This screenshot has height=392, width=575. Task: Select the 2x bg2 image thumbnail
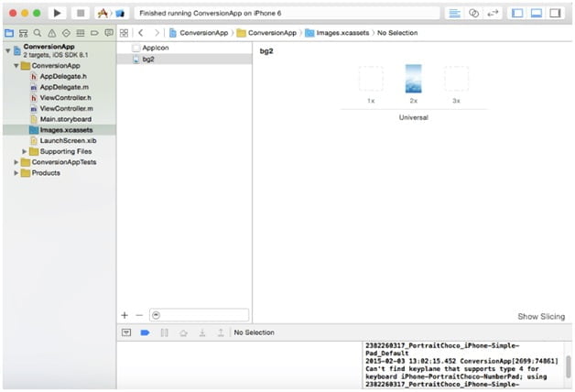point(413,80)
